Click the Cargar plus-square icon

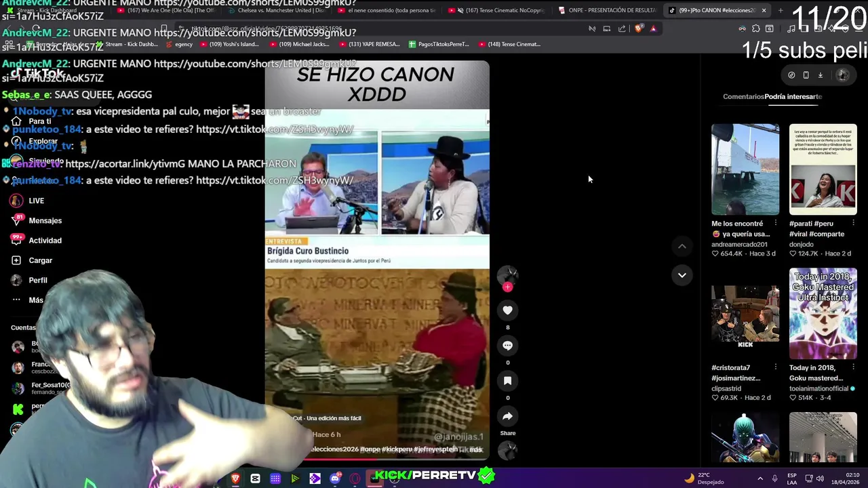[x=16, y=260]
